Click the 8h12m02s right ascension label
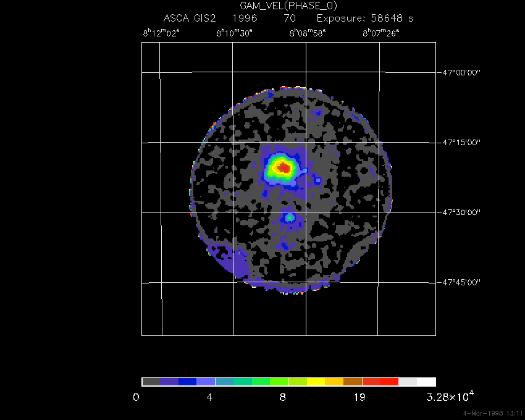Screen dimensions: 525x420 click(161, 33)
